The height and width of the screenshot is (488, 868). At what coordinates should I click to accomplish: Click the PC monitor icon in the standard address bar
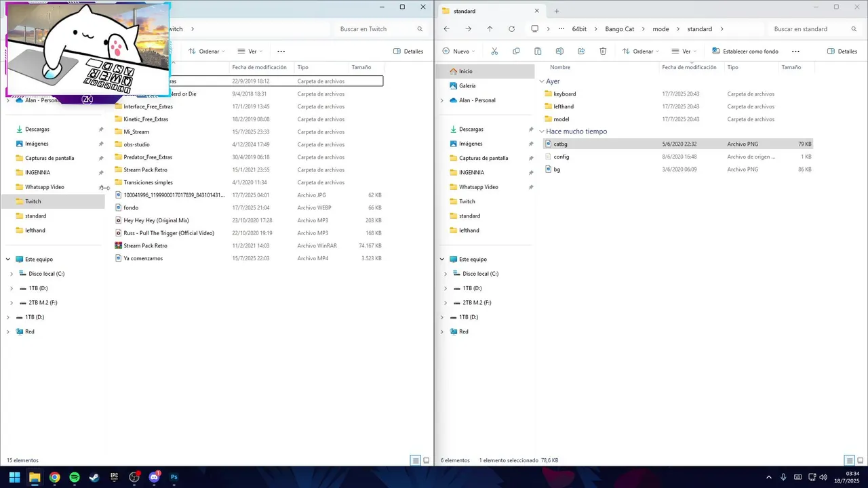pos(535,29)
